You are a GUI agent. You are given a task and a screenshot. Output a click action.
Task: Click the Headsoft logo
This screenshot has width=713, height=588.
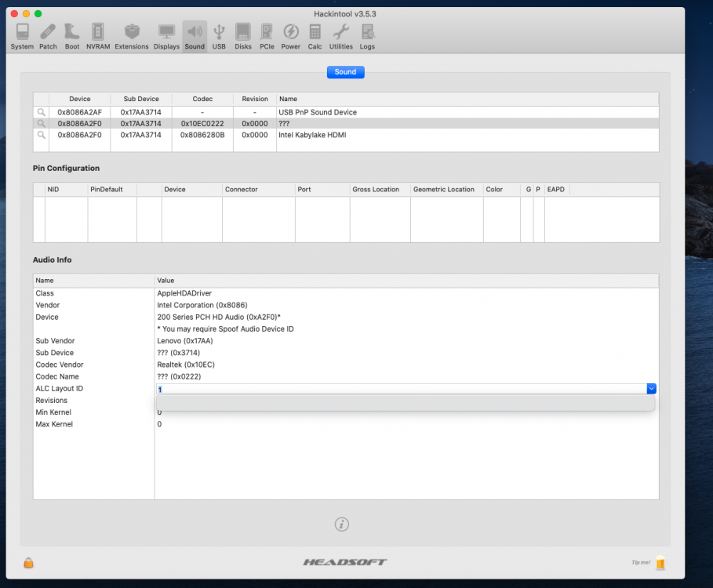coord(345,562)
